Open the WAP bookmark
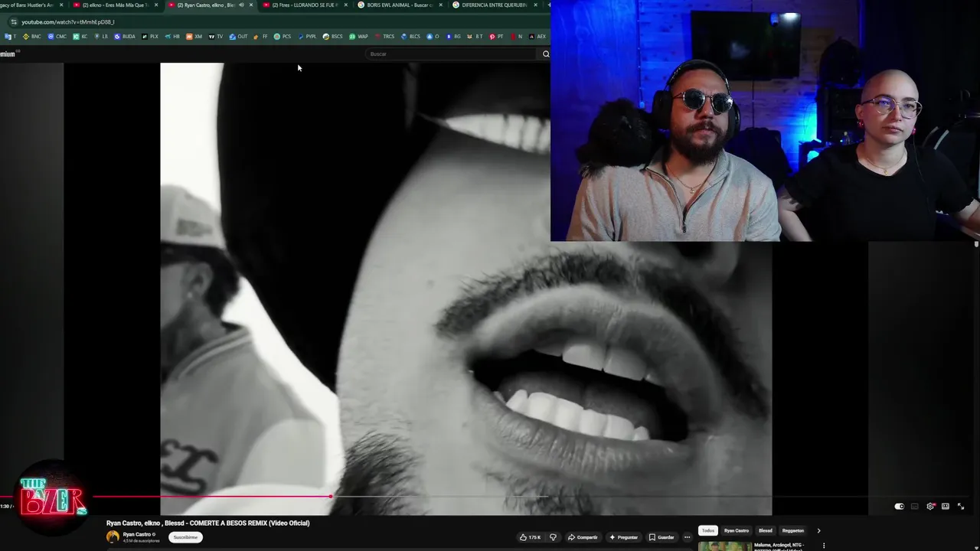Image resolution: width=980 pixels, height=551 pixels. pos(358,37)
